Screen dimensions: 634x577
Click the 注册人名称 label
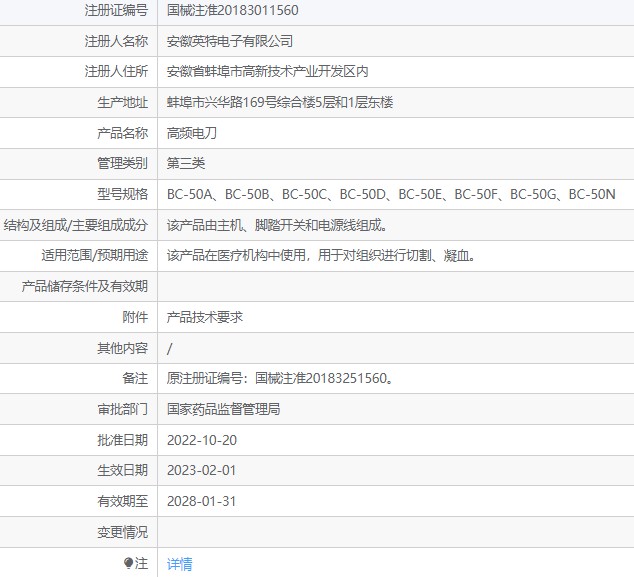point(116,41)
